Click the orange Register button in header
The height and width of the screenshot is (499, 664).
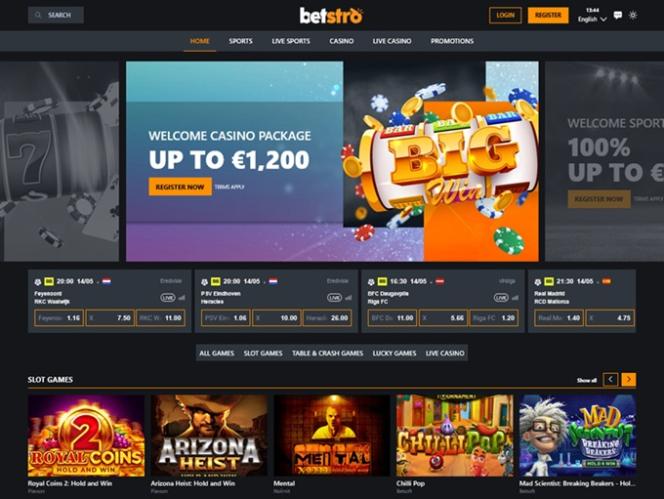[548, 15]
